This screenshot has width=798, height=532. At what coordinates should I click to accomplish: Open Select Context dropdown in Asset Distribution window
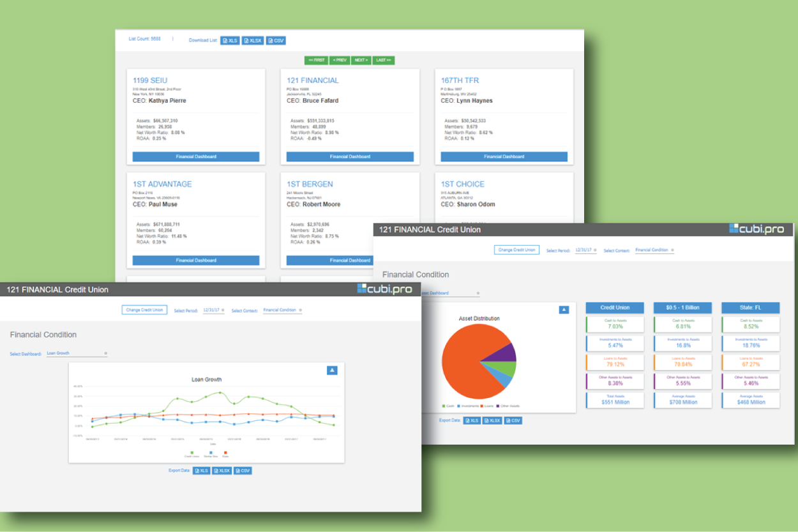click(655, 250)
